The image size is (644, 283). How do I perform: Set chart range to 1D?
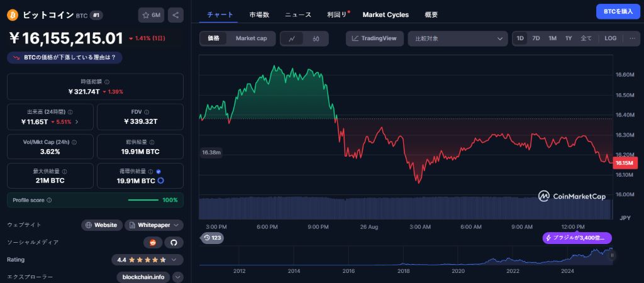(520, 38)
